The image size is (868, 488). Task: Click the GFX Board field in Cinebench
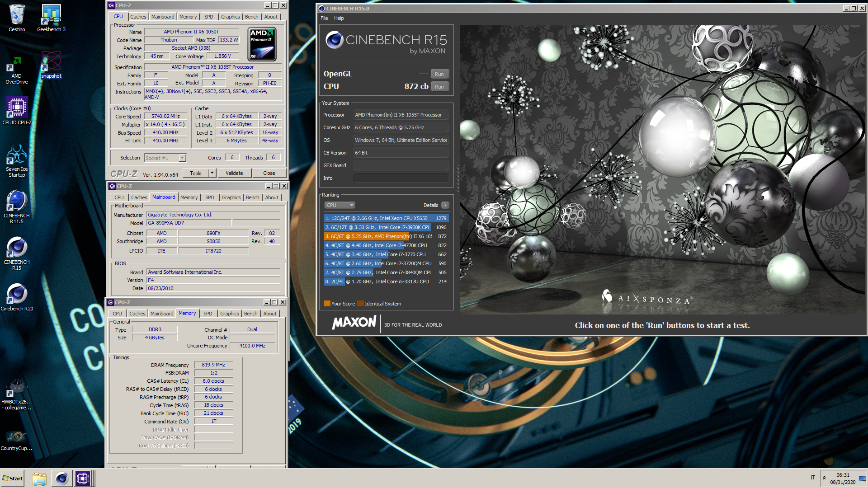(401, 165)
